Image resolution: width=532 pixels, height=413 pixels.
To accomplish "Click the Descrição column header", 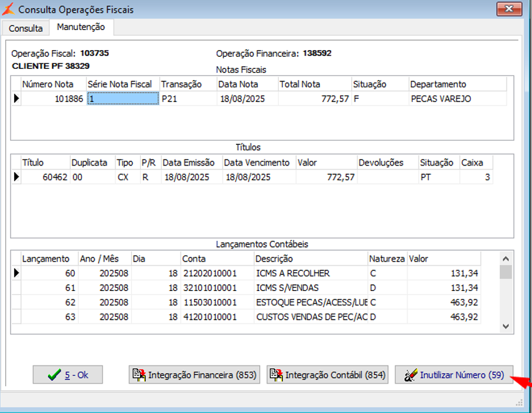I will pos(311,259).
